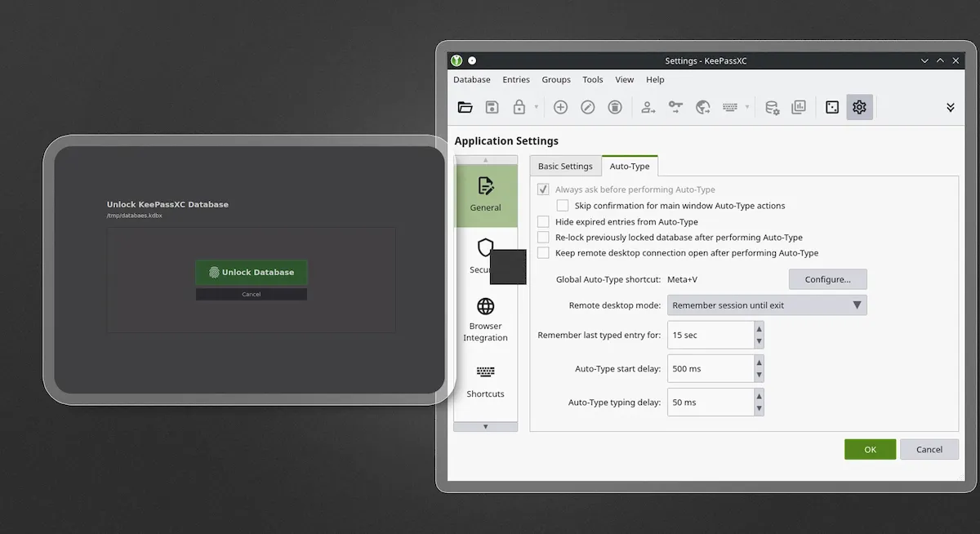The width and height of the screenshot is (980, 534).
Task: Select the Browser Integration globe category
Action: [486, 319]
